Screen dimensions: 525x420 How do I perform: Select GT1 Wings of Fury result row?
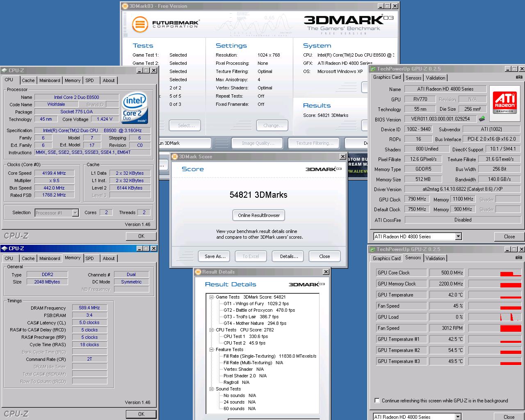pos(256,304)
